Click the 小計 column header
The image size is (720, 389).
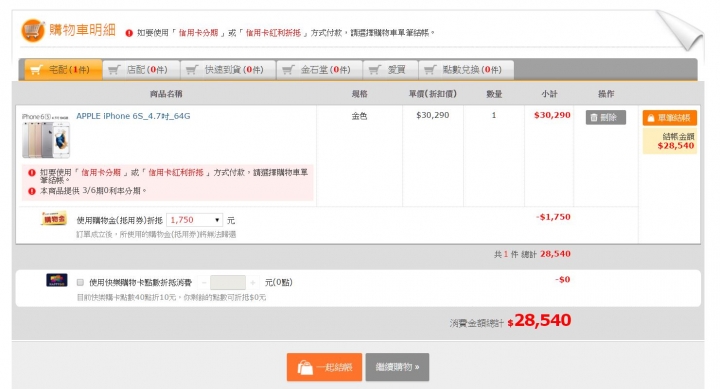[549, 94]
